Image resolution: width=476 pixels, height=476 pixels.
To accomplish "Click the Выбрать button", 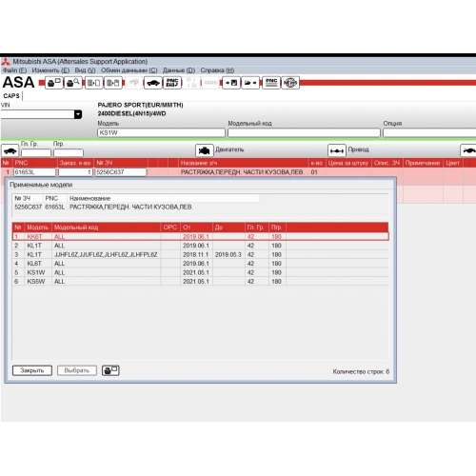I will click(77, 370).
